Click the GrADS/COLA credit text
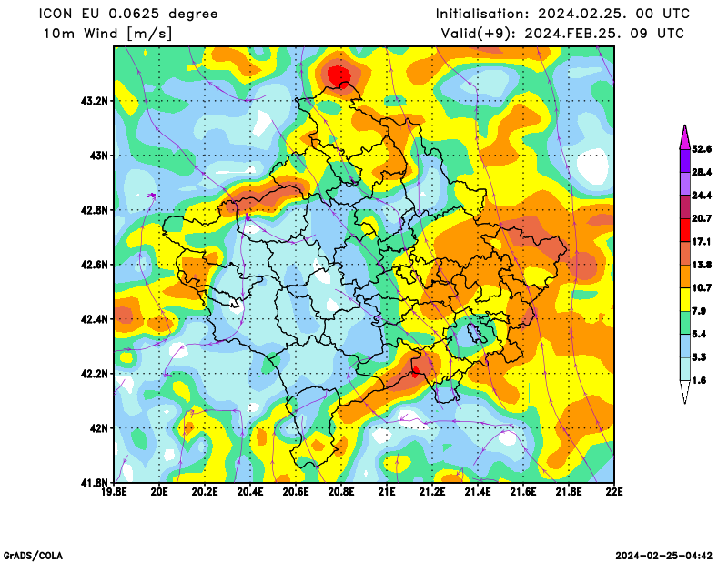Image resolution: width=728 pixels, height=562 pixels. tap(33, 556)
